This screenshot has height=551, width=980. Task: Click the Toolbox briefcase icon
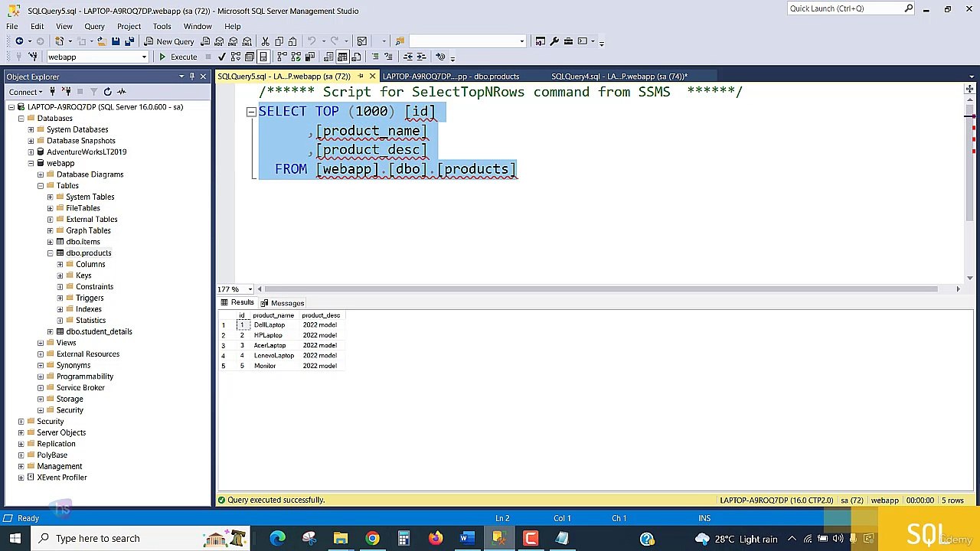568,41
